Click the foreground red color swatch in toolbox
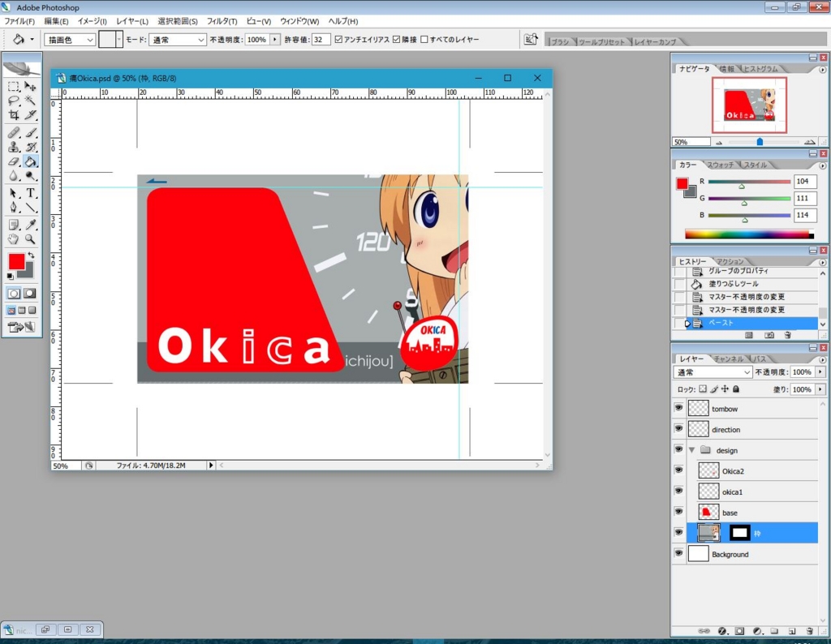 (16, 261)
